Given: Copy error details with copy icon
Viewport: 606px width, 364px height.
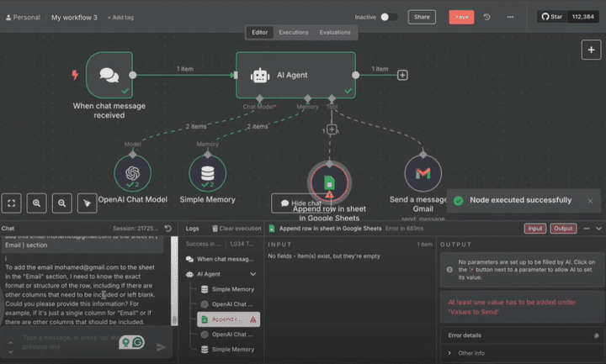Looking at the screenshot, I should 597,335.
